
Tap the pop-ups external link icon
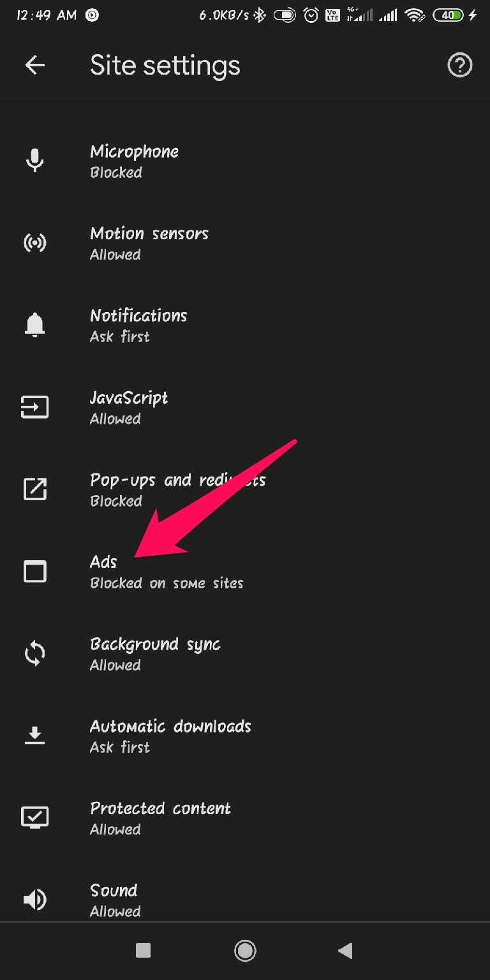34,489
